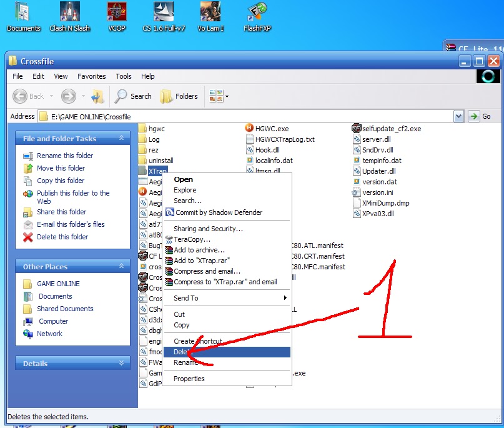
Task: Click E-mail this folder's files link
Action: 71,224
